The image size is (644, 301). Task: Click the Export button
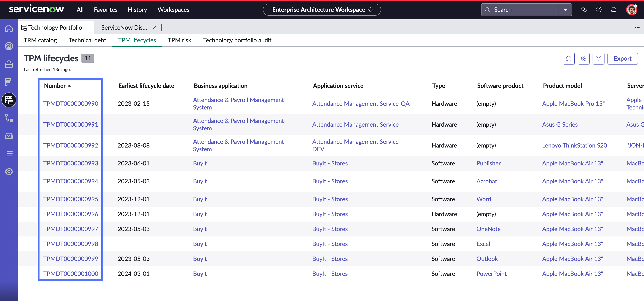[x=623, y=58]
